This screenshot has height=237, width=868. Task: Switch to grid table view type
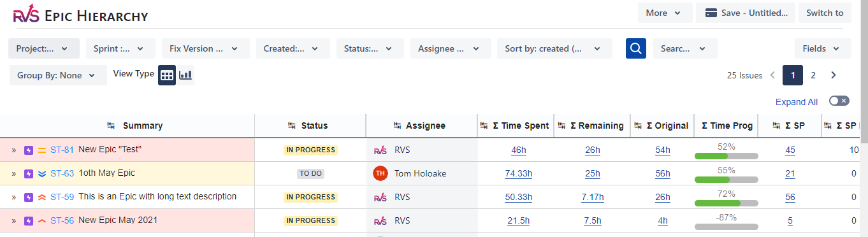[167, 75]
